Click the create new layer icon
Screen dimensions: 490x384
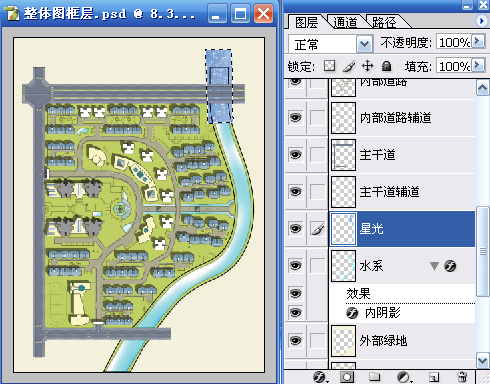(x=434, y=377)
